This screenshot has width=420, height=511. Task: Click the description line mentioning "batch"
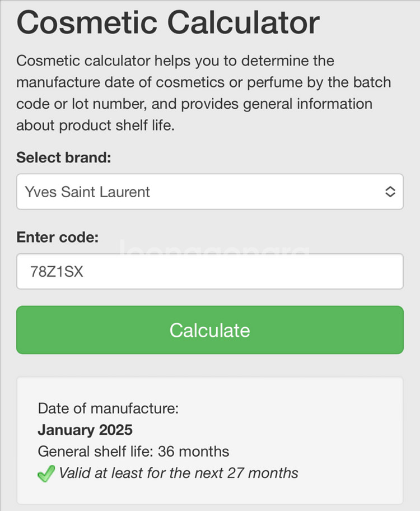point(203,83)
